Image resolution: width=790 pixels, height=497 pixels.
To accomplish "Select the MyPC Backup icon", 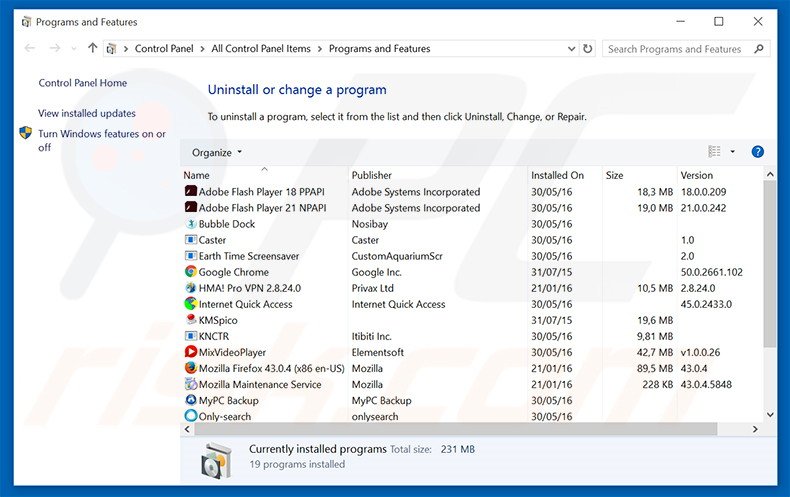I will coord(190,400).
